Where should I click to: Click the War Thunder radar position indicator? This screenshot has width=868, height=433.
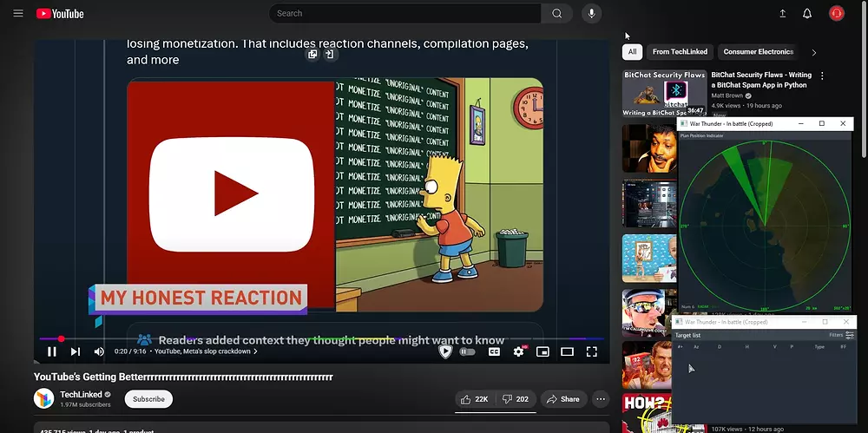[x=765, y=225]
